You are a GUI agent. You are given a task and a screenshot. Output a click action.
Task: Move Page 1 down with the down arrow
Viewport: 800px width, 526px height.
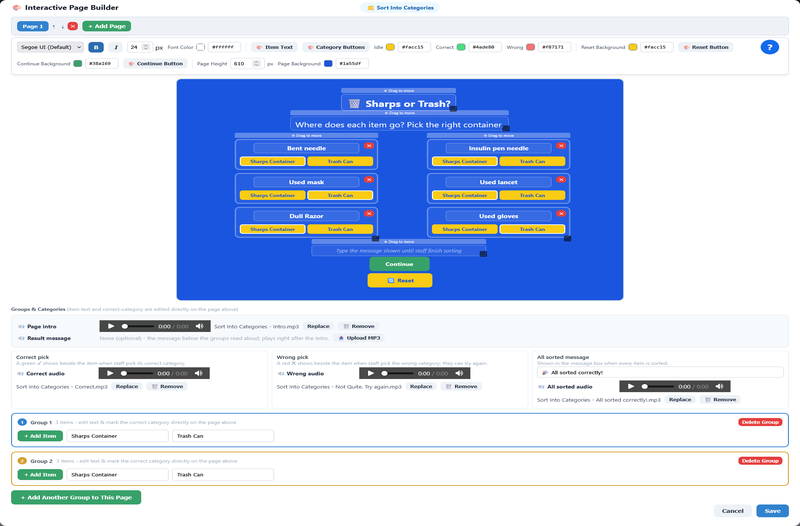[x=62, y=26]
